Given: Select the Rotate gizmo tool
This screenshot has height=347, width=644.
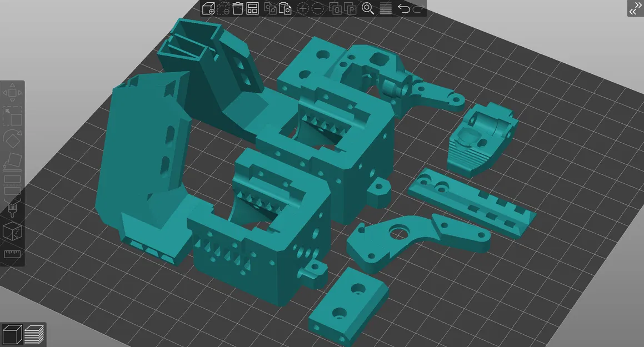Looking at the screenshot, I should point(12,139).
